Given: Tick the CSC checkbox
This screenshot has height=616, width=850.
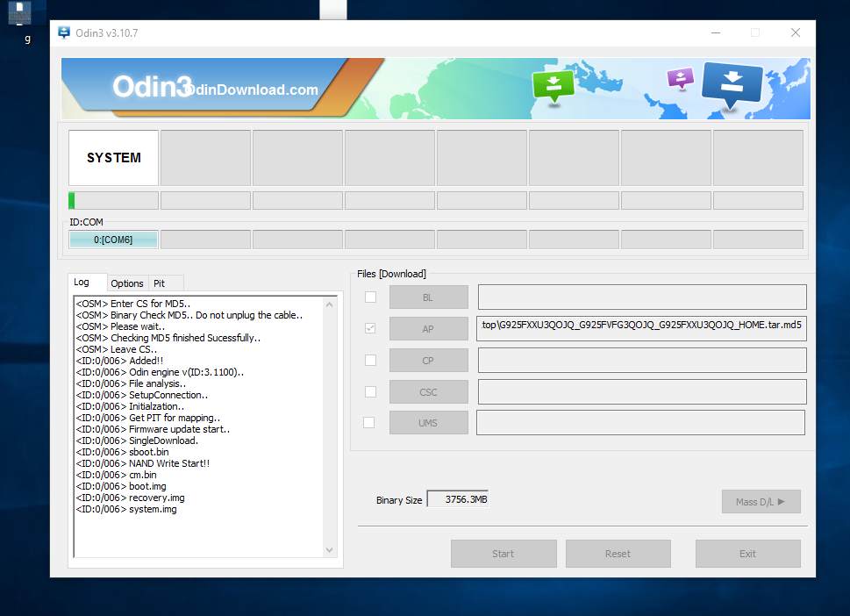Looking at the screenshot, I should pyautogui.click(x=370, y=391).
